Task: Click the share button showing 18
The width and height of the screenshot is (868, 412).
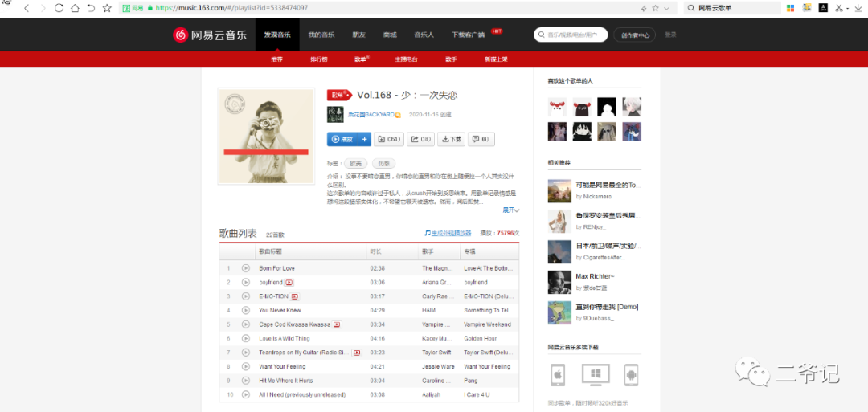Action: coord(420,140)
